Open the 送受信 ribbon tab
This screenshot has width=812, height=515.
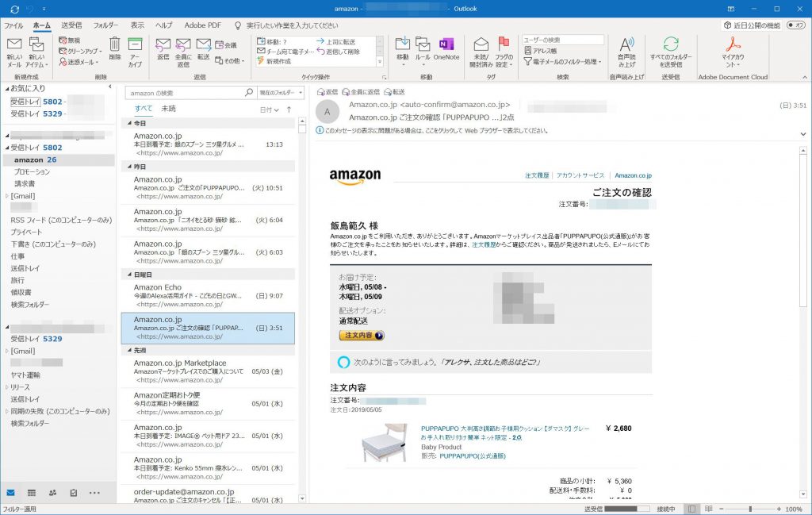tap(71, 25)
